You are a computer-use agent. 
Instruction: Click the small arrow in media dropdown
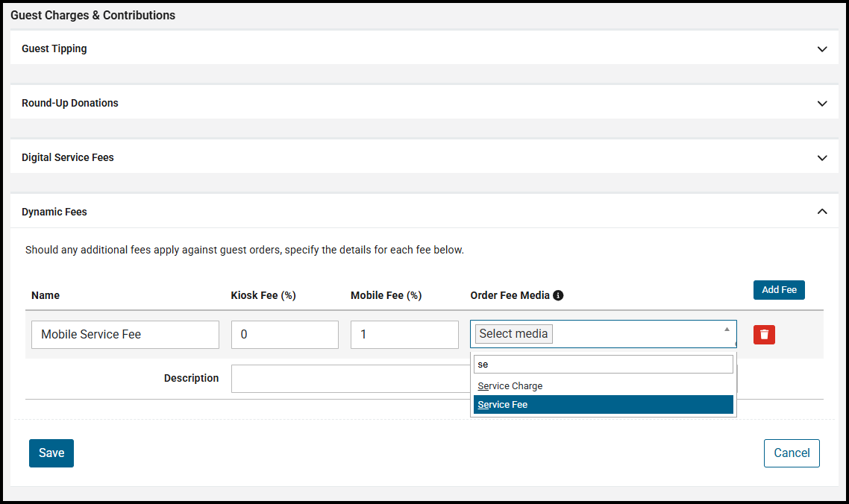tap(727, 330)
